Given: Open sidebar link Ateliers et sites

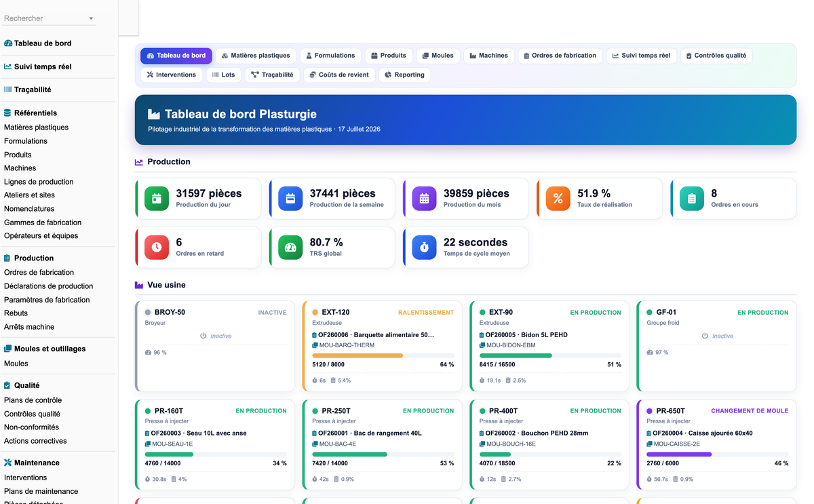Looking at the screenshot, I should click(x=29, y=195).
